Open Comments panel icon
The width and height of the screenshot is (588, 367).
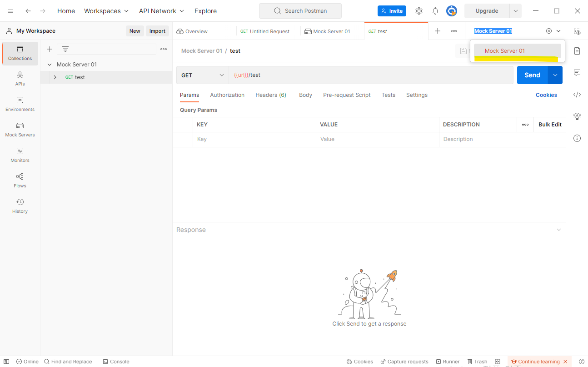(x=577, y=73)
